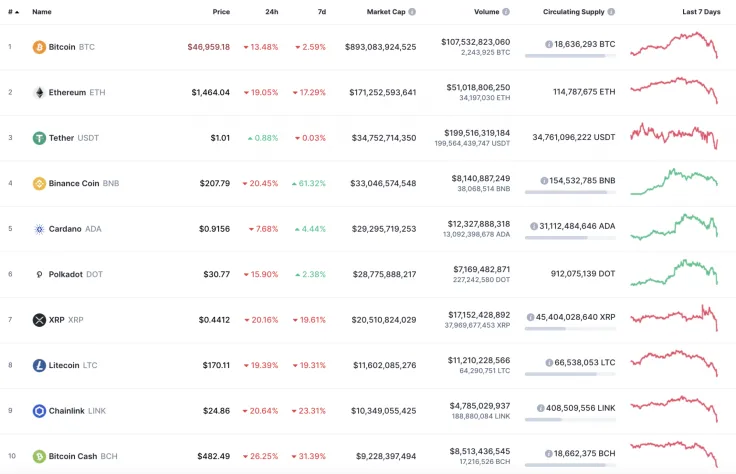This screenshot has height=474, width=736.
Task: Open the XRP name link
Action: tap(66, 320)
